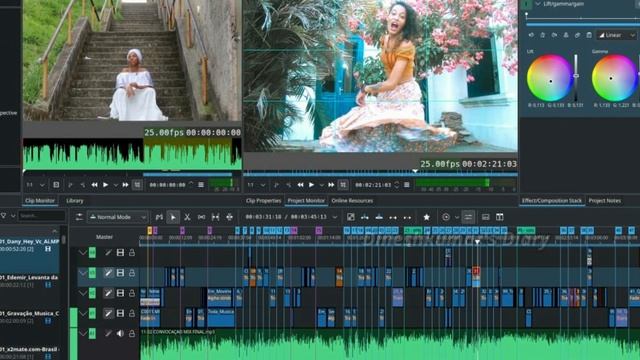
Task: Open the Project Monitor play options arrow
Action: pyautogui.click(x=322, y=185)
